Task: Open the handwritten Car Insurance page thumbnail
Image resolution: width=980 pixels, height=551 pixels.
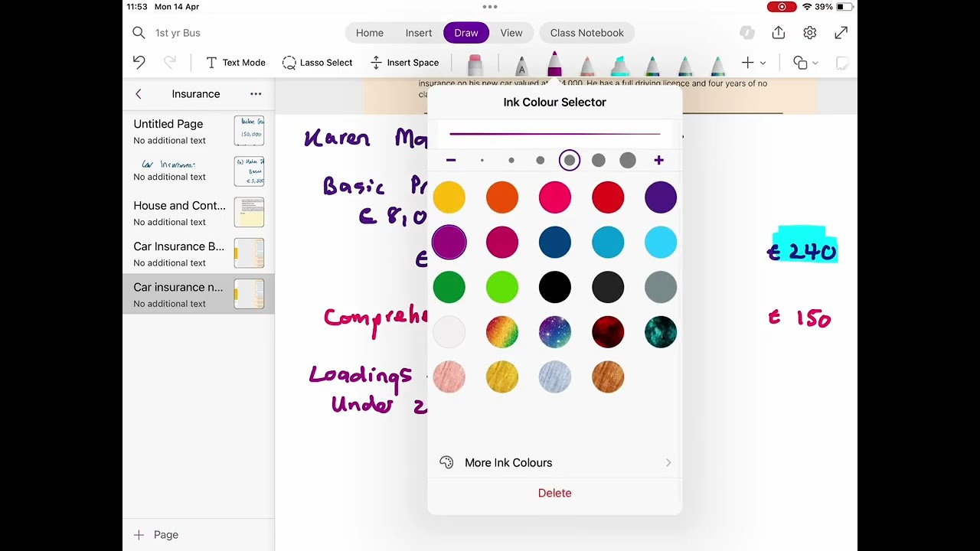Action: (x=249, y=171)
